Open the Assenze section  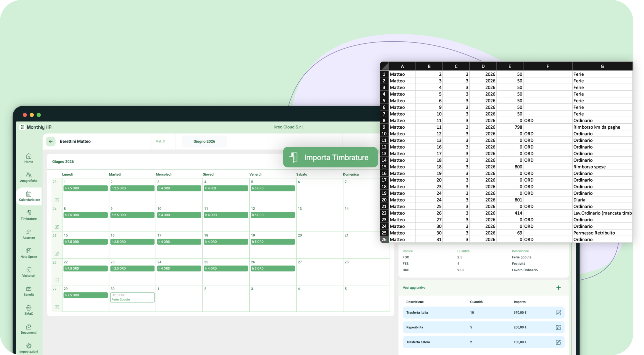29,234
